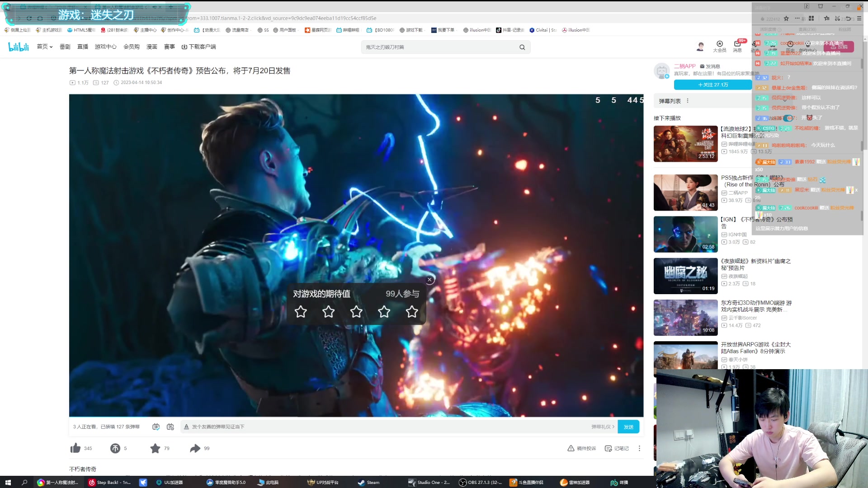Open the 弹幕礼仪 link

coord(603,427)
